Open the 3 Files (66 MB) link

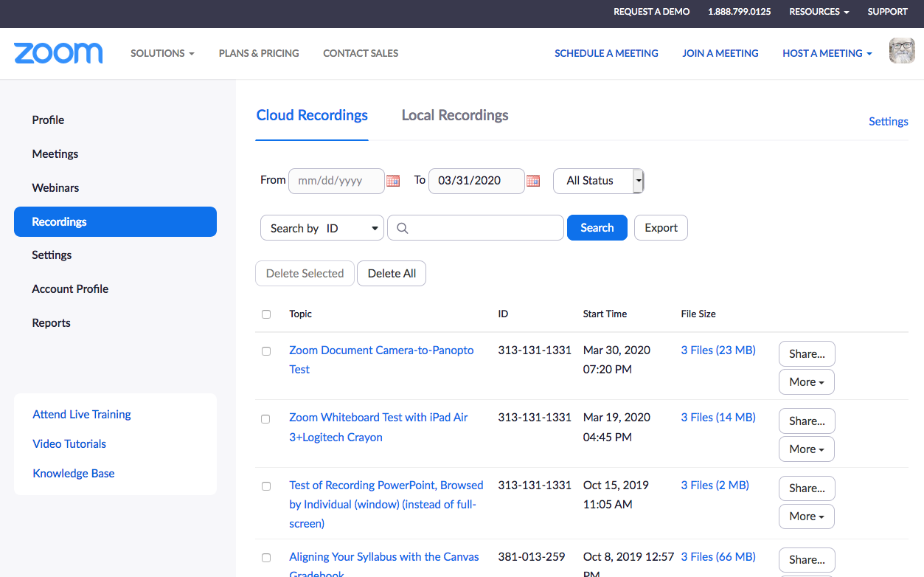click(x=718, y=557)
